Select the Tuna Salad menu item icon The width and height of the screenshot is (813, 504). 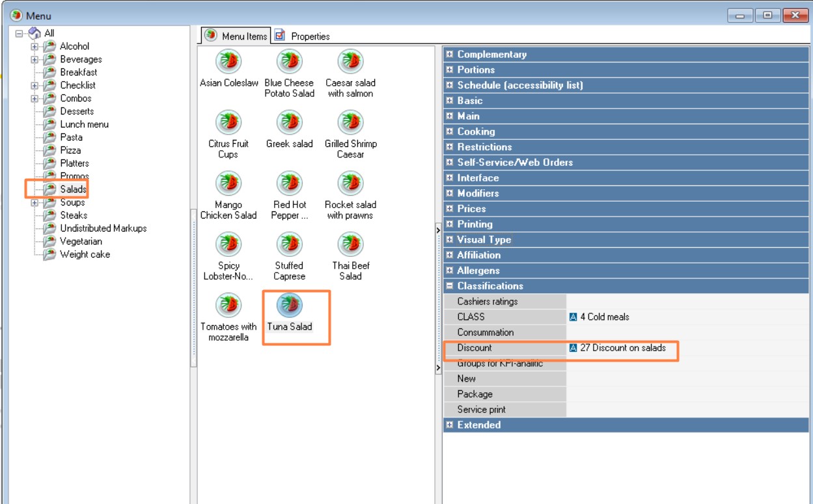pyautogui.click(x=289, y=304)
